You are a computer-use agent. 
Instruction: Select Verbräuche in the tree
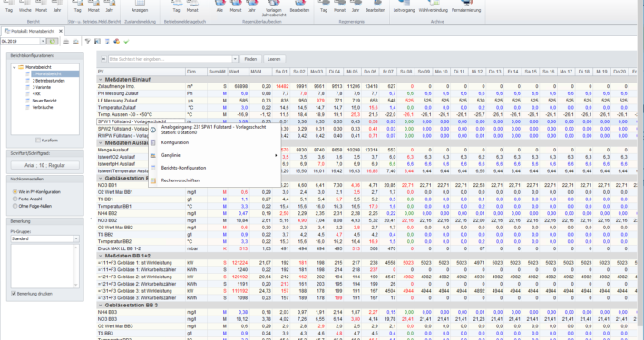click(43, 107)
